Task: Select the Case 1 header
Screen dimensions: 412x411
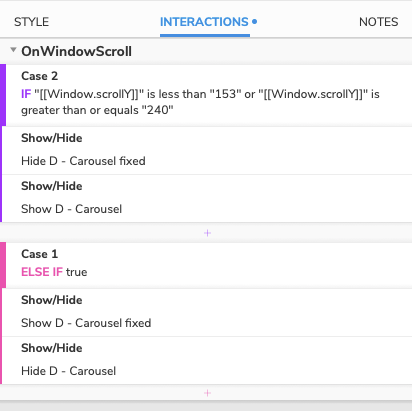Action: [x=39, y=254]
